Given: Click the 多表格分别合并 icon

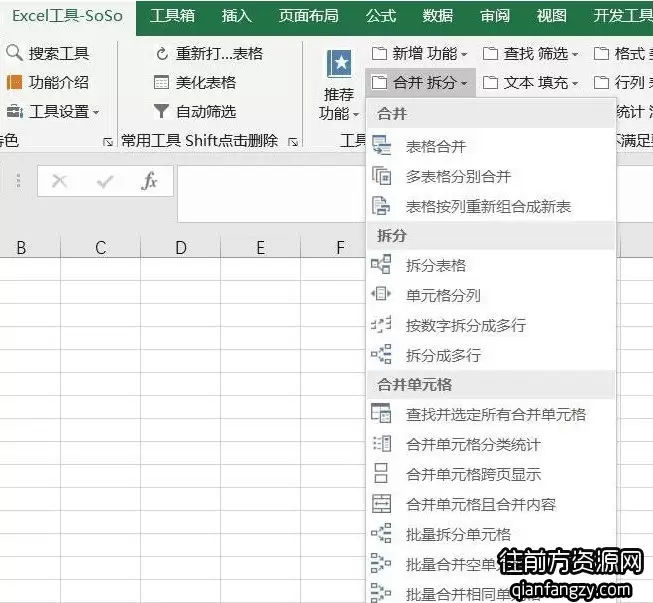Looking at the screenshot, I should pyautogui.click(x=381, y=176).
